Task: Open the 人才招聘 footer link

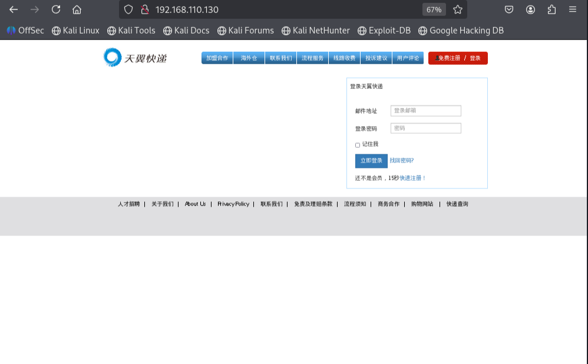Action: 128,204
